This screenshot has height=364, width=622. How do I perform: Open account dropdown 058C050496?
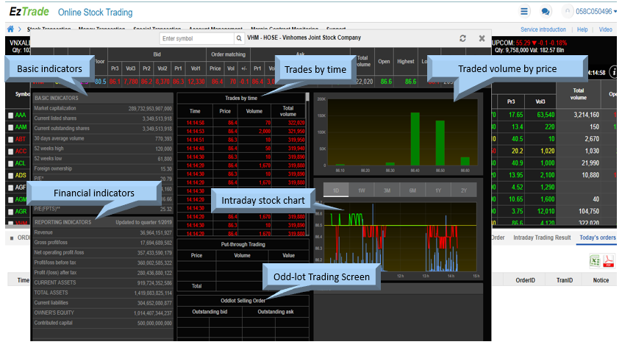pyautogui.click(x=589, y=12)
